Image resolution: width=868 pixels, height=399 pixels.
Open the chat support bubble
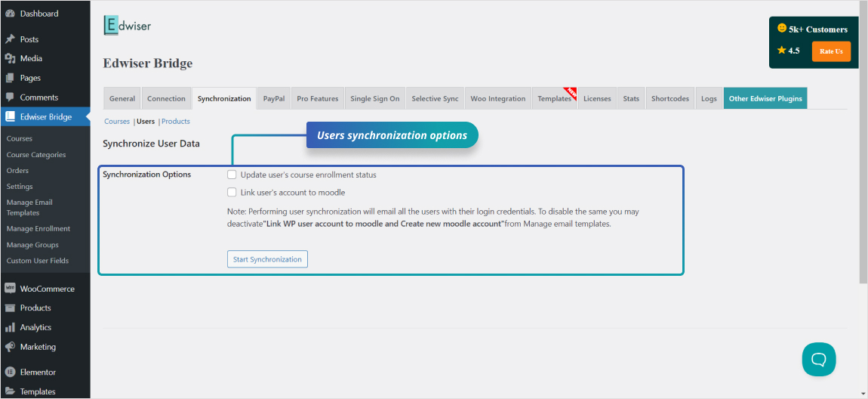(819, 359)
